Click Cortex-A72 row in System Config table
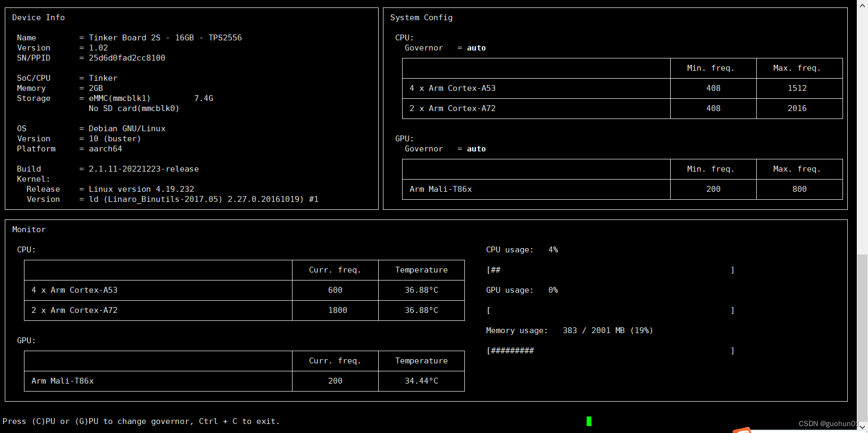 (x=622, y=108)
